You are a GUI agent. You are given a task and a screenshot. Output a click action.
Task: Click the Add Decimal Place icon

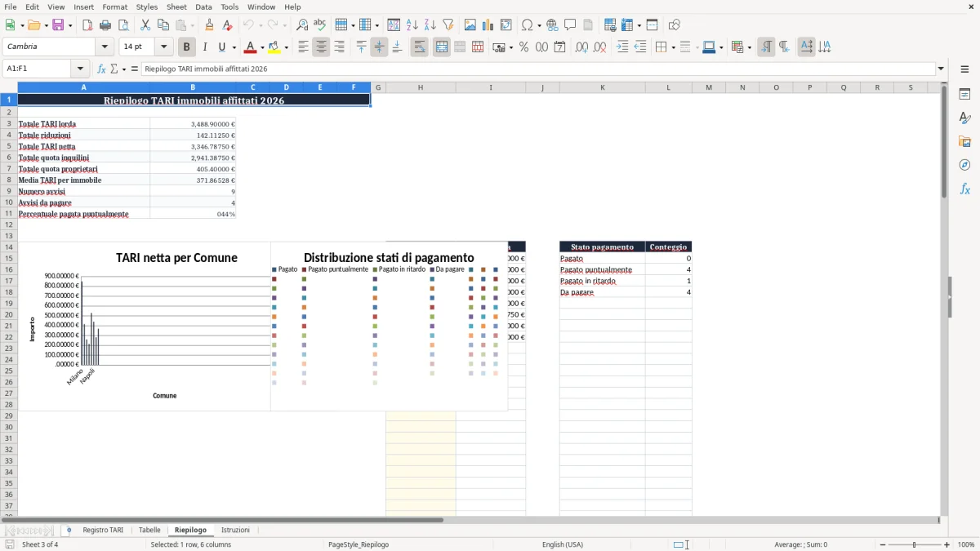coord(581,47)
